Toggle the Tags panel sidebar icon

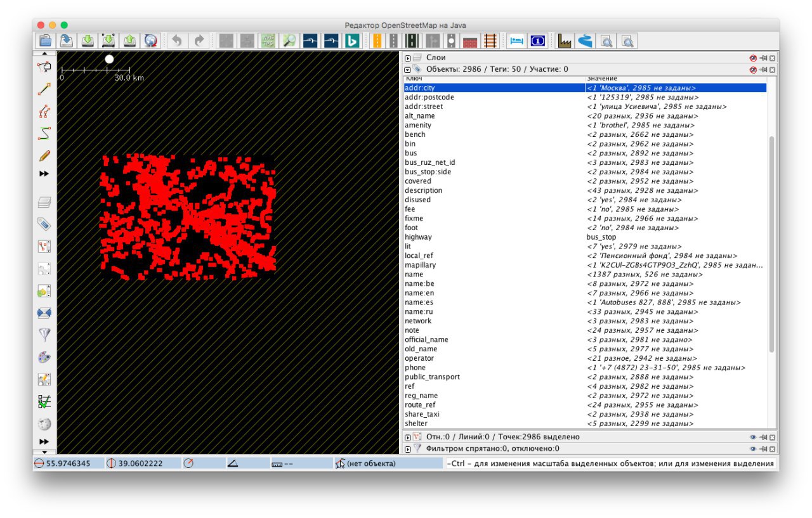pyautogui.click(x=44, y=224)
